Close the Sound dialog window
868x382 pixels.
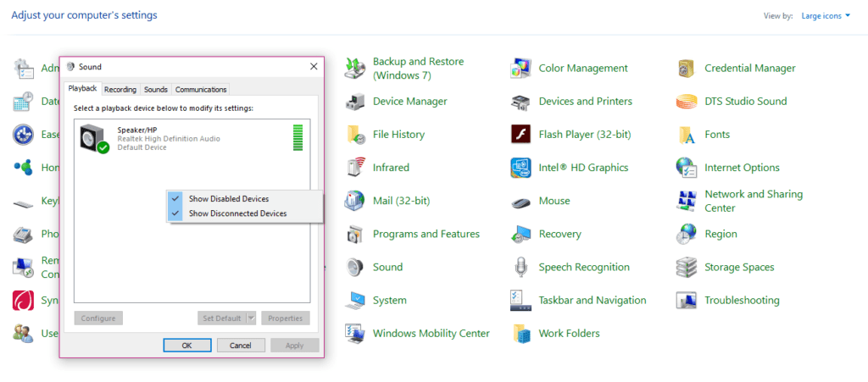pos(314,67)
